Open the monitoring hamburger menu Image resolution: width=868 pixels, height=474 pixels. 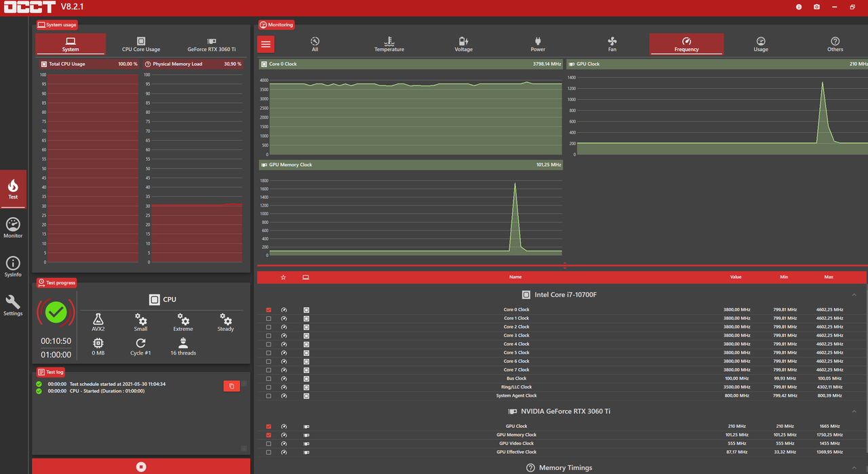pos(266,44)
